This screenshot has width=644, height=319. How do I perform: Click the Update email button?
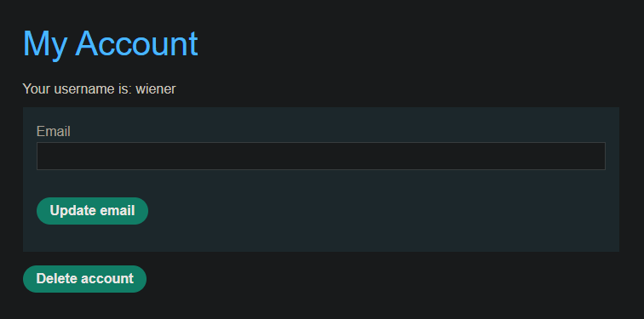92,211
